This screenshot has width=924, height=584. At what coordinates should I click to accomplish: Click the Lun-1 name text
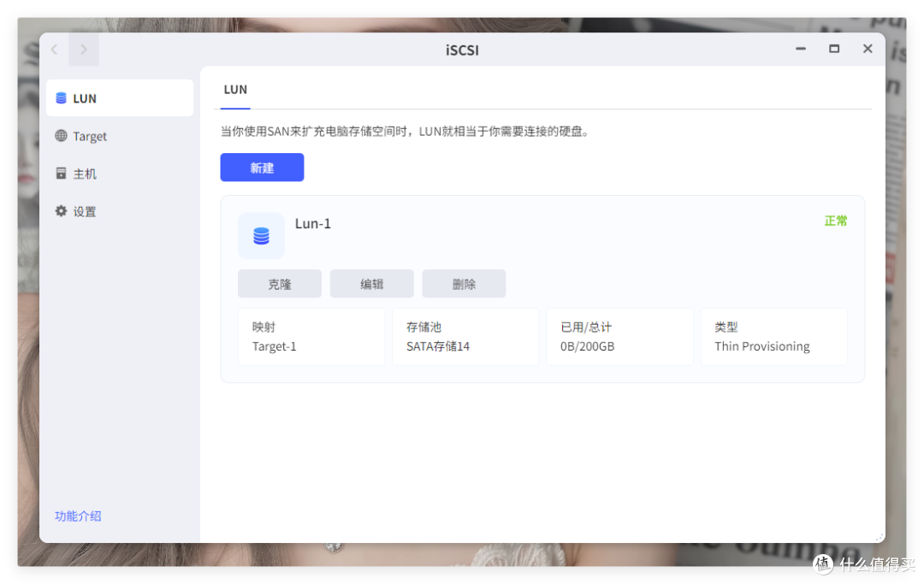pyautogui.click(x=313, y=224)
